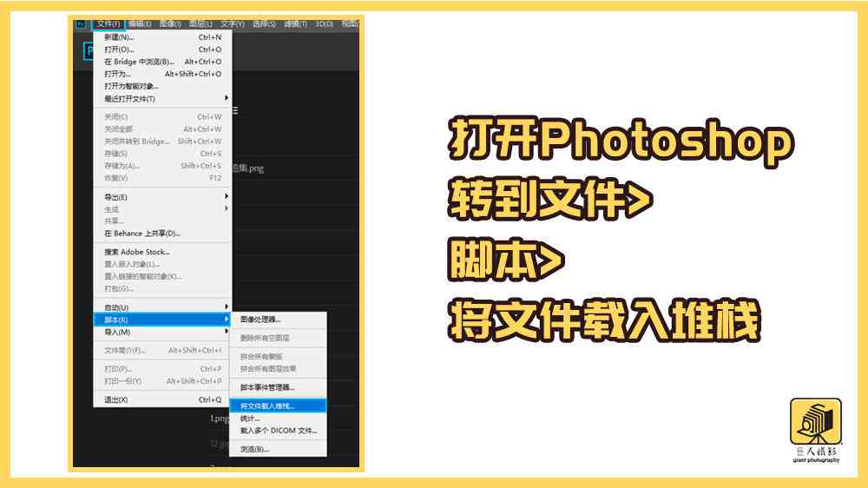Screen dimensions: 868x488
Task: Select 在 Bridge 中浏览(B)...
Action: click(x=163, y=62)
